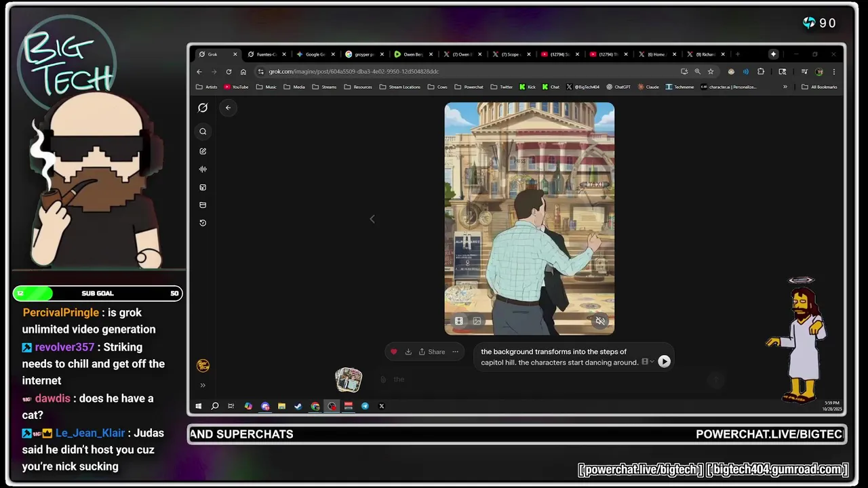The width and height of the screenshot is (868, 488).
Task: Select the stacked image thumbnail at bottom
Action: coord(349,380)
